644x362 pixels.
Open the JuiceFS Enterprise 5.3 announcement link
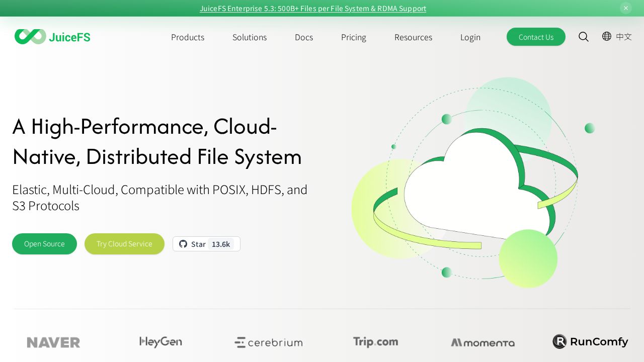313,9
